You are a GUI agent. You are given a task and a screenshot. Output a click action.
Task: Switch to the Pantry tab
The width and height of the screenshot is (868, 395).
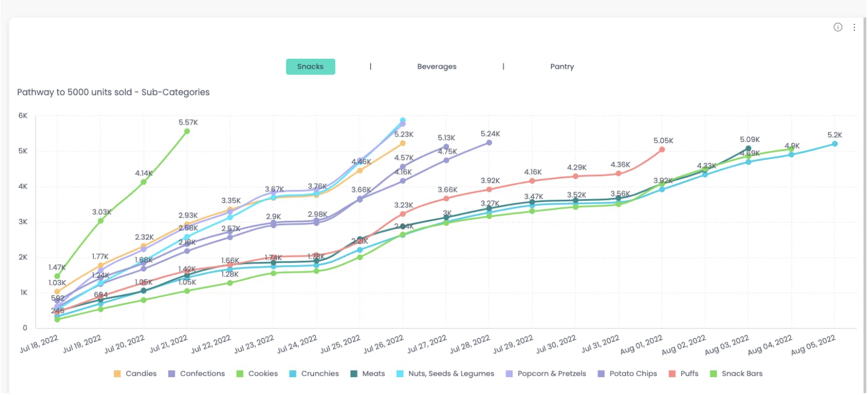click(562, 66)
